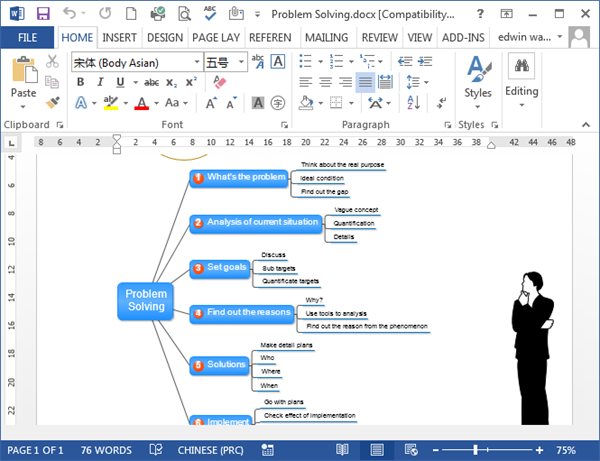Viewport: 600px width, 461px height.
Task: Toggle justify paragraph alignment
Action: pyautogui.click(x=365, y=82)
